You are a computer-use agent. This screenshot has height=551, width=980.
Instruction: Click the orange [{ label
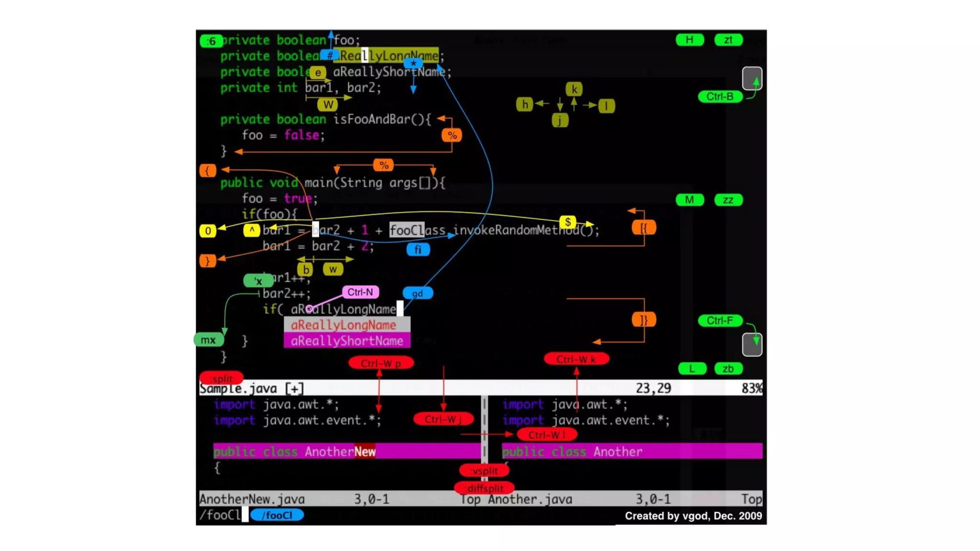coord(644,228)
